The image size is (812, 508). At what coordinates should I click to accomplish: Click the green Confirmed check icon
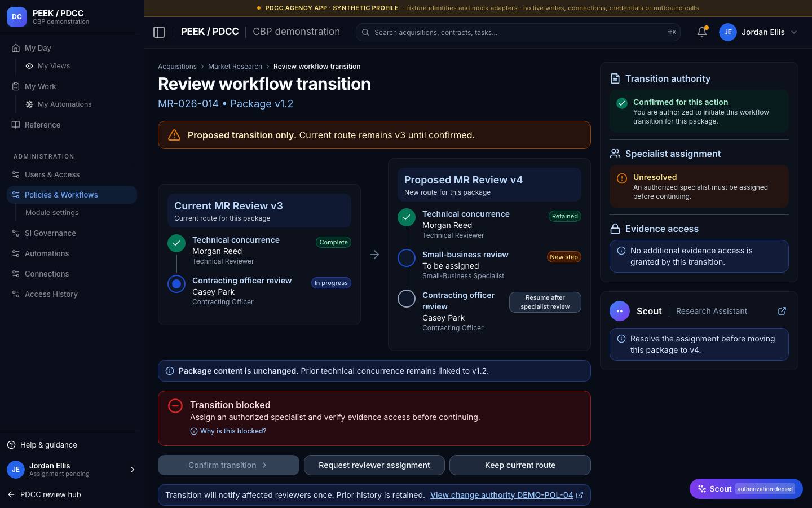(622, 103)
